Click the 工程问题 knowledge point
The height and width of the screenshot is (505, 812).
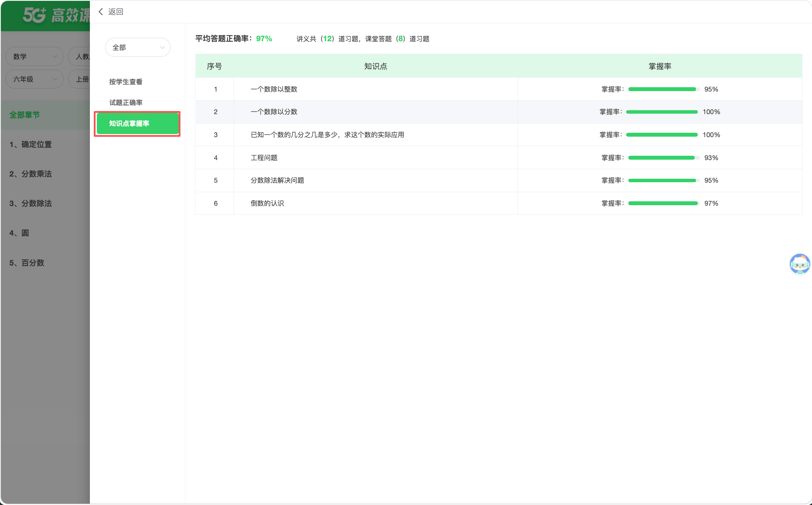pyautogui.click(x=264, y=157)
